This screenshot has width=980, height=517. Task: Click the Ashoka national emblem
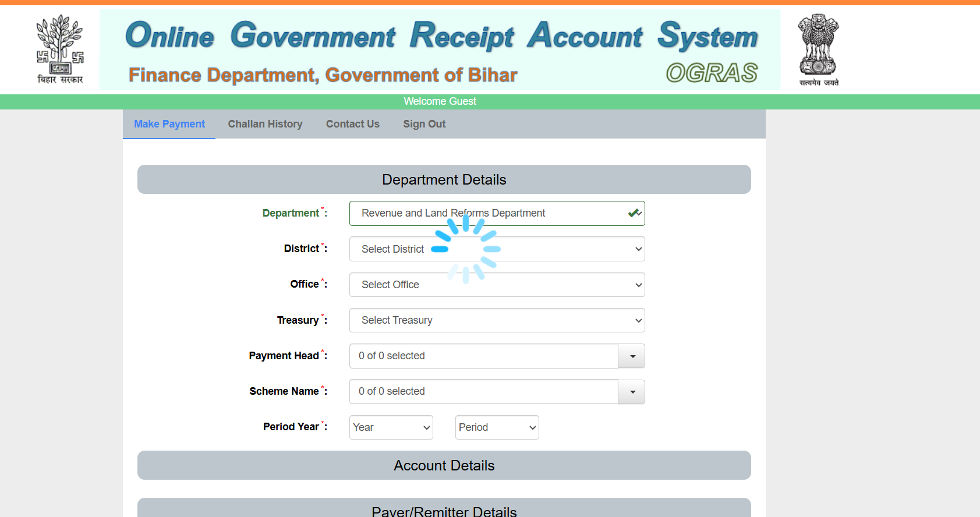click(819, 50)
